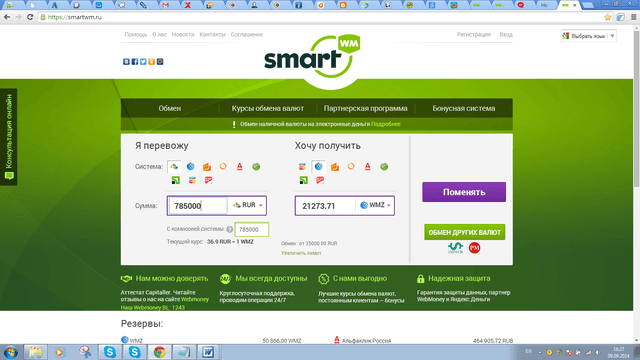The height and width of the screenshot is (360, 640).
Task: Select QIWI icon under 'Хочу получить'
Action: (351, 167)
